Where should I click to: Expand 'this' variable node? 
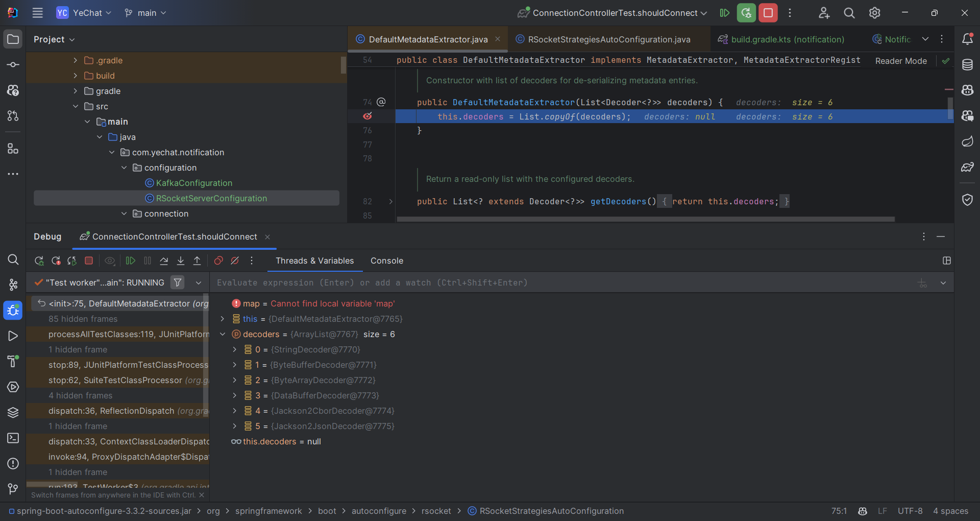[222, 319]
